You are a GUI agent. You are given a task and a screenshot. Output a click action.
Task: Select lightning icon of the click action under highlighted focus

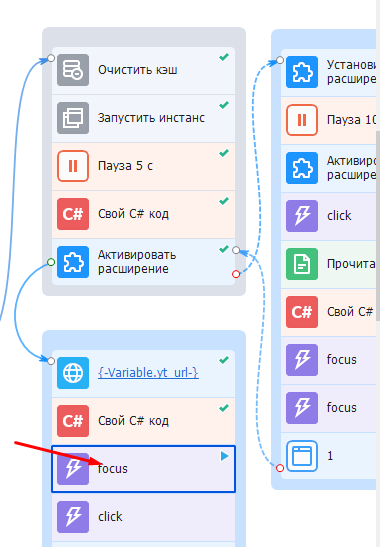73,517
